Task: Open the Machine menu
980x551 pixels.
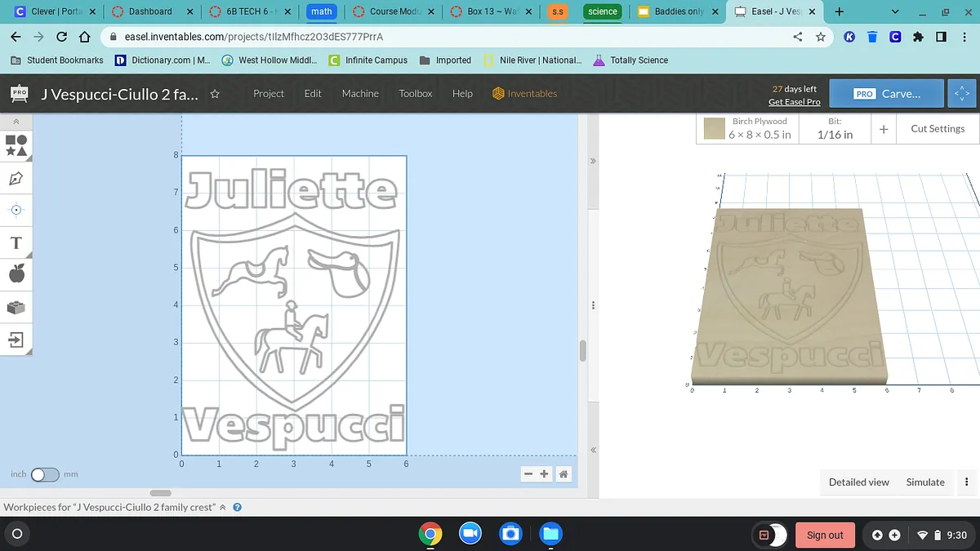Action: tap(360, 94)
